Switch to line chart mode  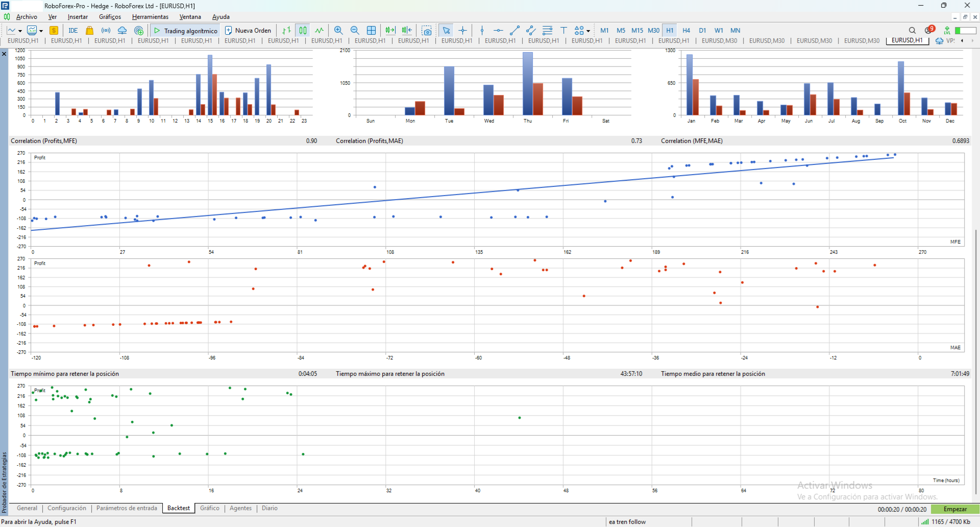pos(319,31)
